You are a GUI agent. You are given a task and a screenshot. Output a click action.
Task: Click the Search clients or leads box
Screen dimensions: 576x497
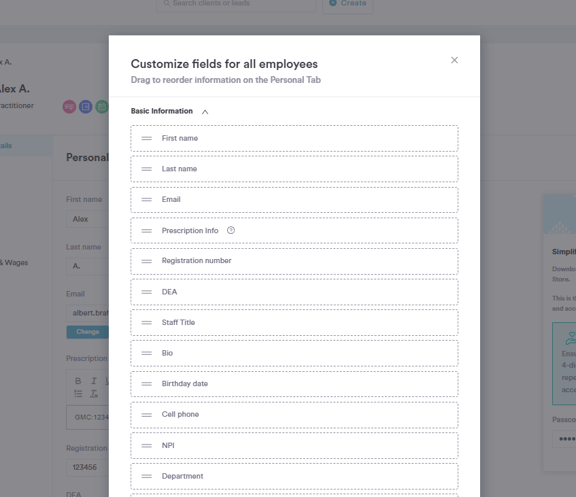[x=236, y=4]
